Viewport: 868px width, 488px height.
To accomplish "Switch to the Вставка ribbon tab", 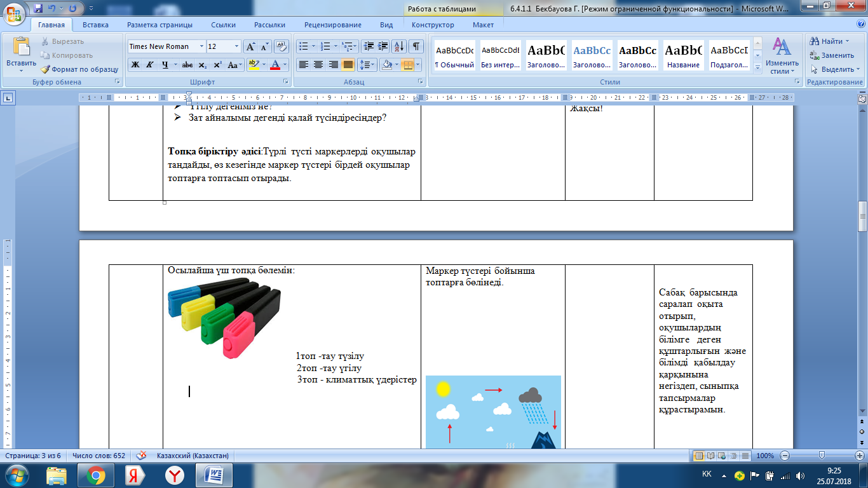I will [95, 25].
